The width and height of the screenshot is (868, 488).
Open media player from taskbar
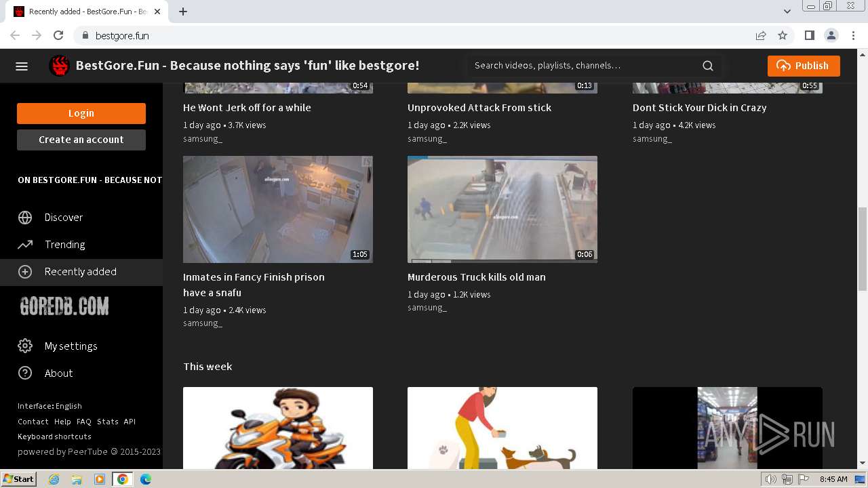tap(100, 479)
